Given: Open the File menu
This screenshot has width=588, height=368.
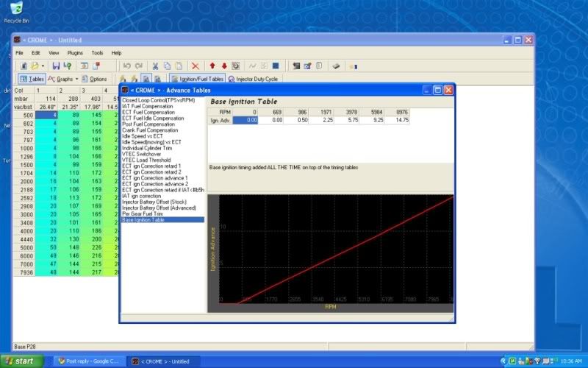Looking at the screenshot, I should [19, 53].
